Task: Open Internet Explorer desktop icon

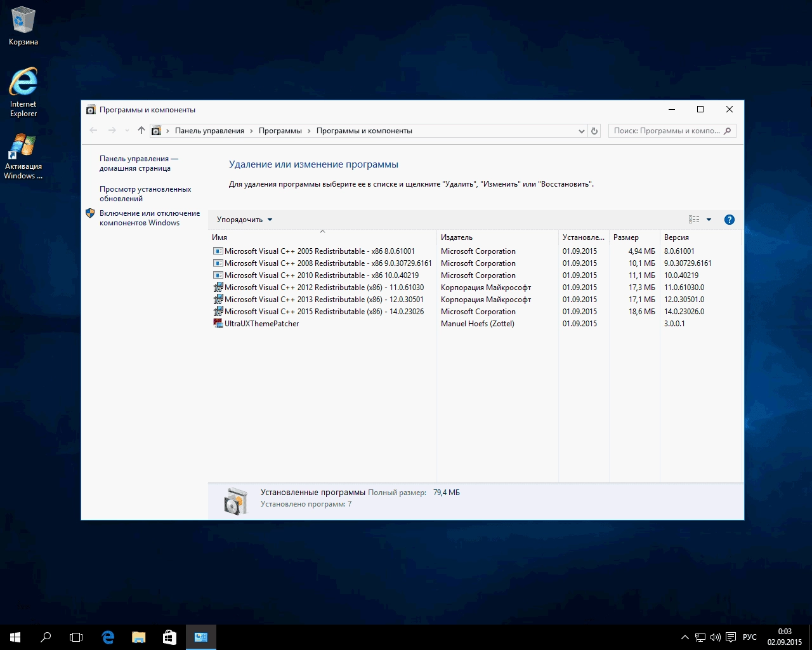Action: (x=23, y=92)
